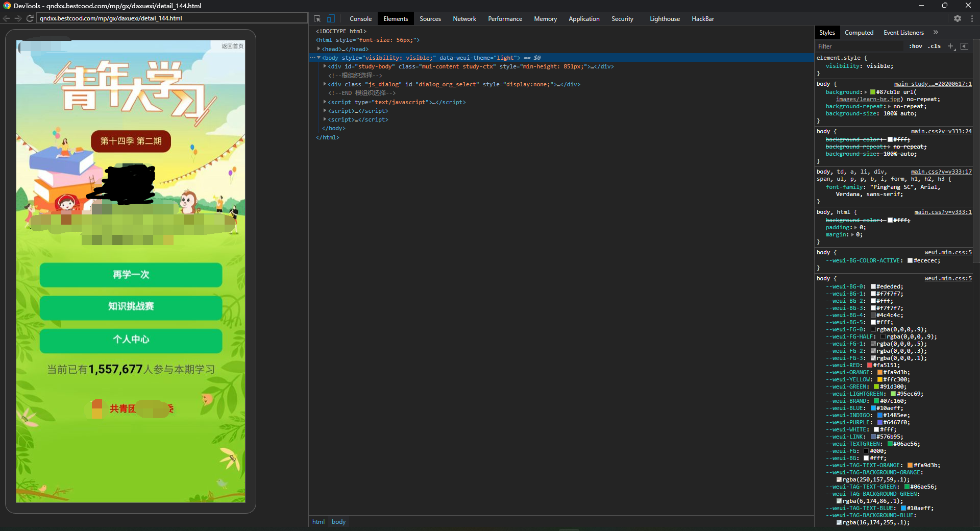Screen dimensions: 980x531
Task: Follow the images/learn-bg.jpg URL link
Action: coord(869,99)
